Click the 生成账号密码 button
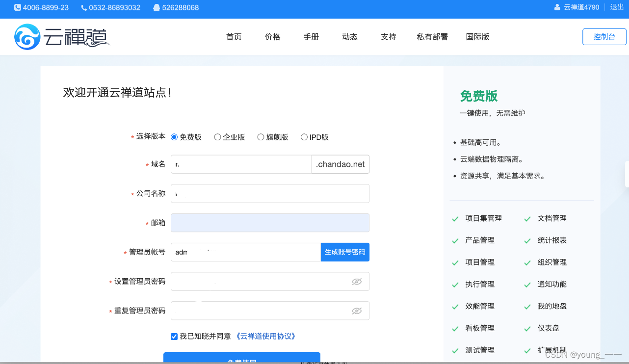This screenshot has height=364, width=629. pyautogui.click(x=345, y=252)
